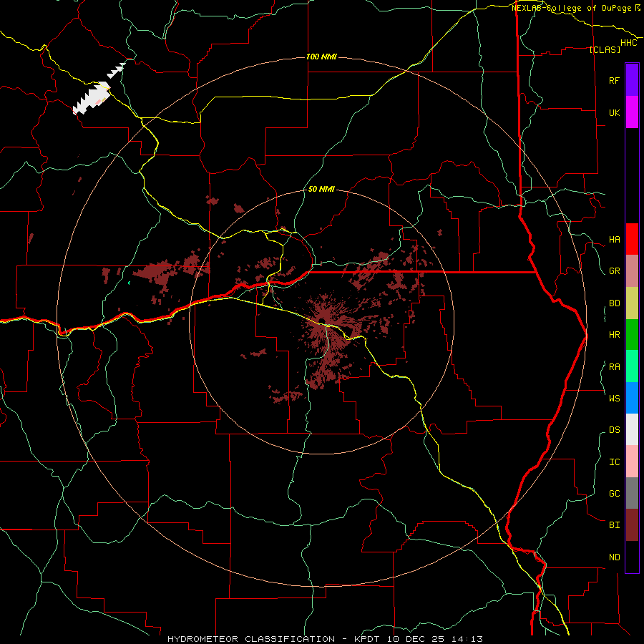
Task: Click the magenta UK color swatch
Action: (632, 112)
